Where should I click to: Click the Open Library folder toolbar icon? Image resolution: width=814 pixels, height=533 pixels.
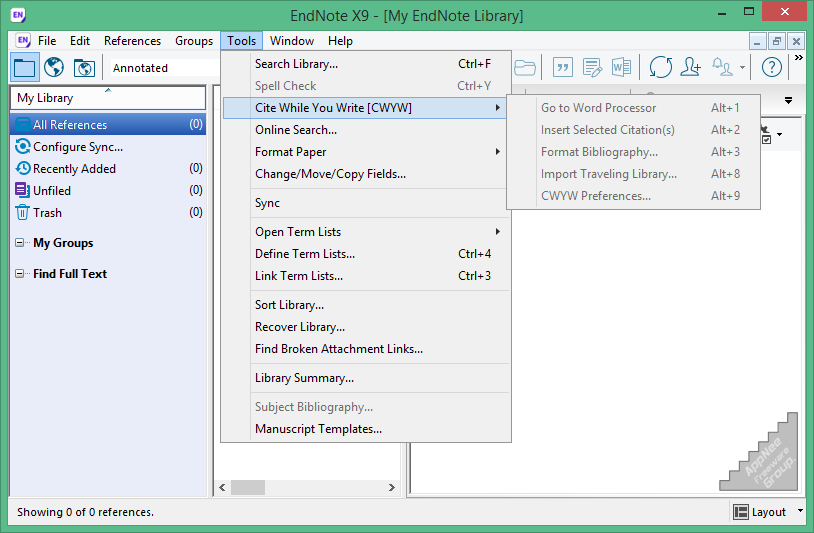tap(525, 67)
